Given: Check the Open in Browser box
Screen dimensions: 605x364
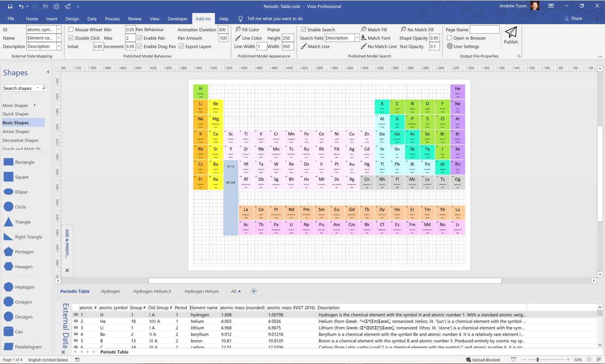Looking at the screenshot, I should (x=449, y=38).
